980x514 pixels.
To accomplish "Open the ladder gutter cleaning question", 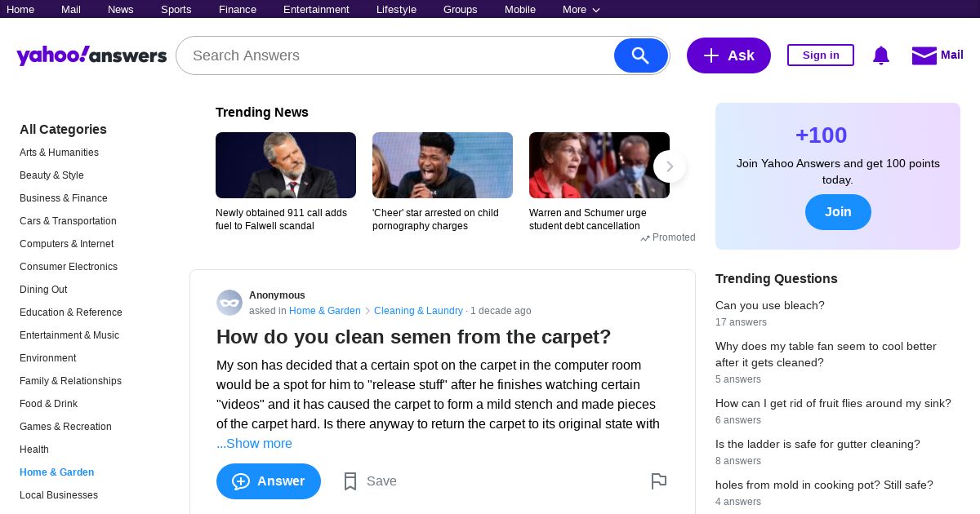I will click(x=817, y=444).
